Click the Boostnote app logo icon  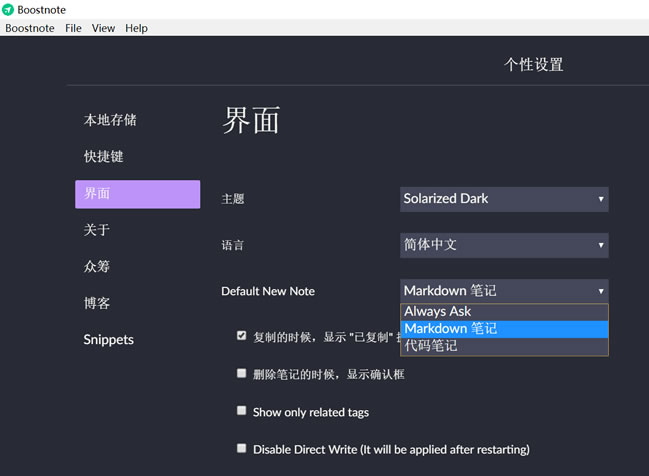tap(8, 10)
